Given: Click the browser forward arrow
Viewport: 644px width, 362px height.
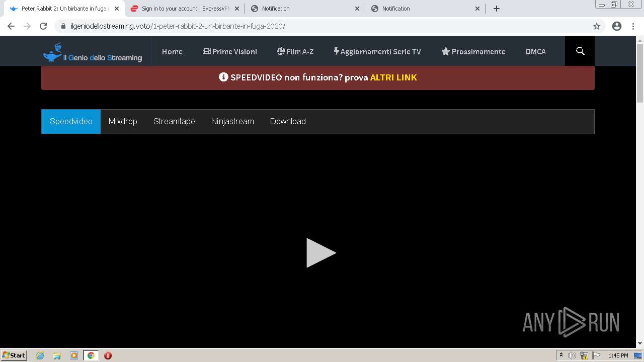Looking at the screenshot, I should tap(27, 26).
